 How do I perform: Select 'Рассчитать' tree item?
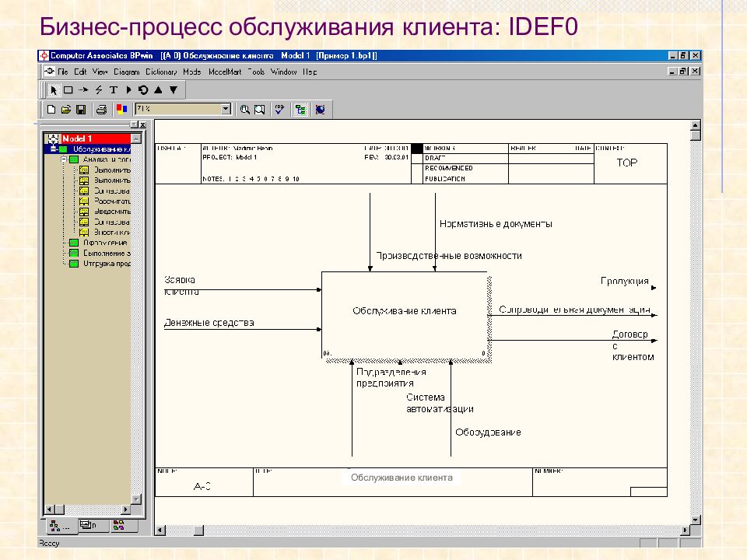click(x=112, y=201)
